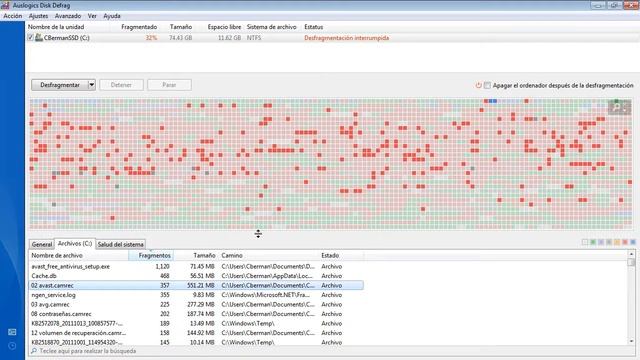The image size is (640, 360).
Task: Open the Acción menu
Action: pyautogui.click(x=13, y=16)
